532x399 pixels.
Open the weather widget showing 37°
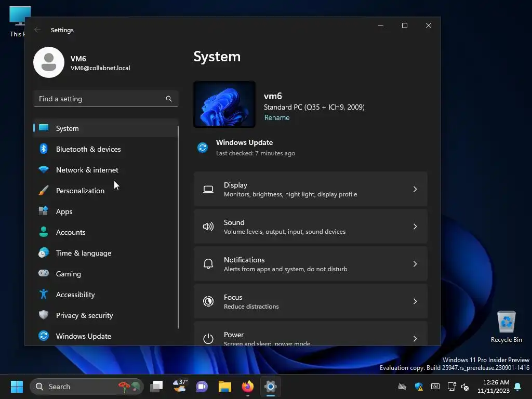click(180, 386)
